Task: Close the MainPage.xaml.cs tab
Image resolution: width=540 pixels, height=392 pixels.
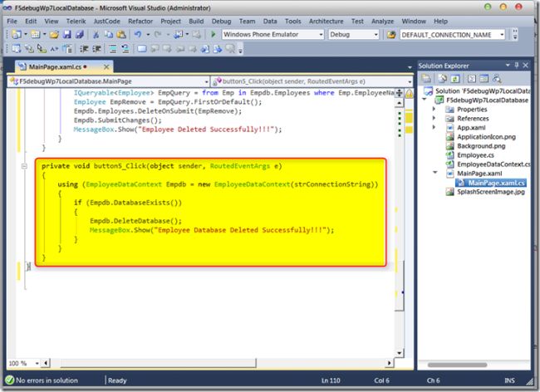Action: [106, 66]
